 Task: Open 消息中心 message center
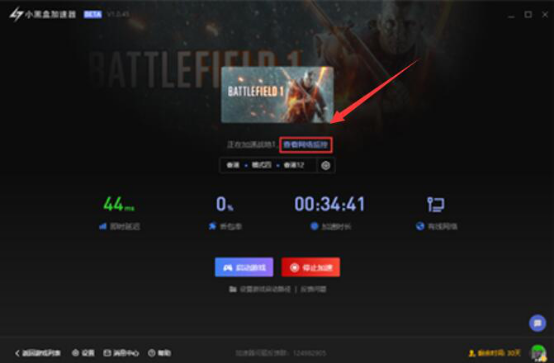tap(121, 353)
